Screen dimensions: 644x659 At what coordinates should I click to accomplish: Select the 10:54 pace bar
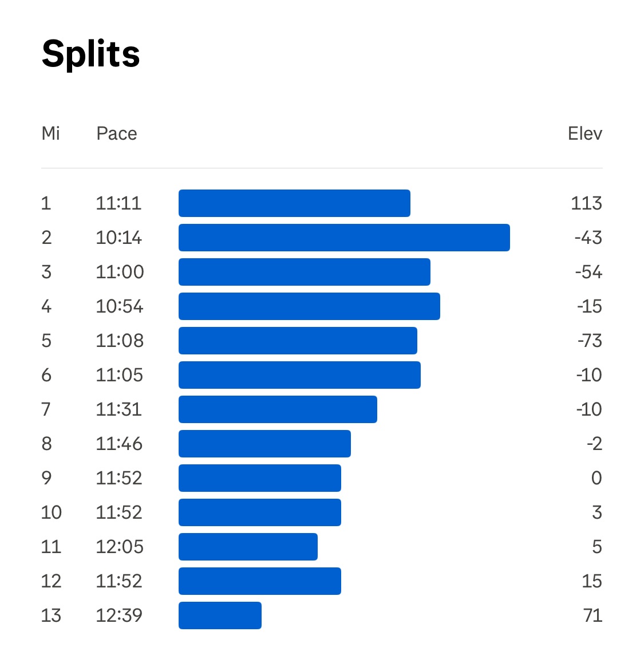tap(309, 306)
